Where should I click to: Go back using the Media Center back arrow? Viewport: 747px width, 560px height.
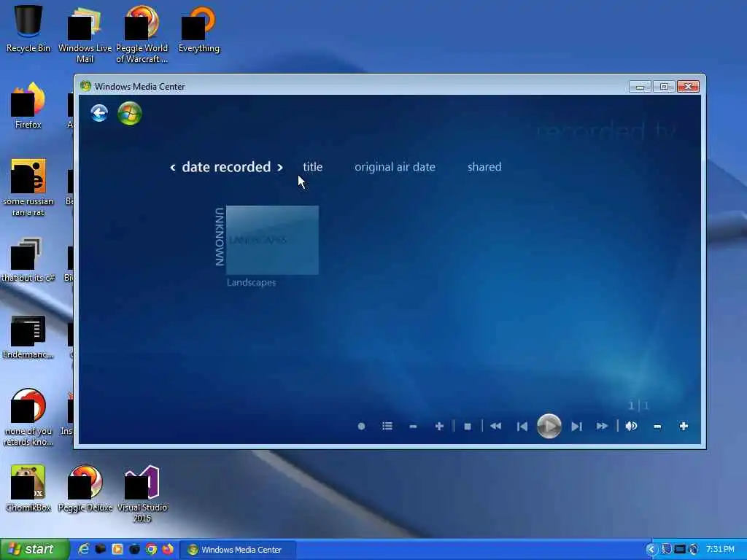point(99,113)
